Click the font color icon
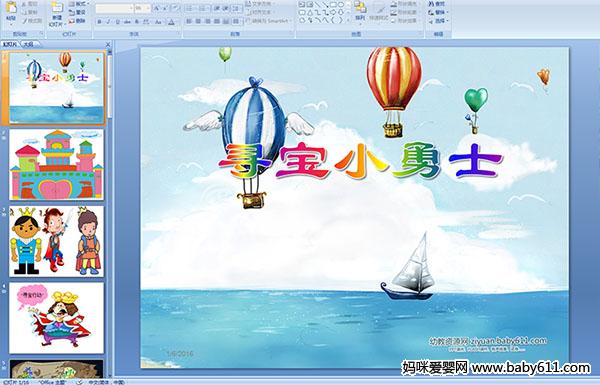This screenshot has height=385, width=600. click(171, 22)
